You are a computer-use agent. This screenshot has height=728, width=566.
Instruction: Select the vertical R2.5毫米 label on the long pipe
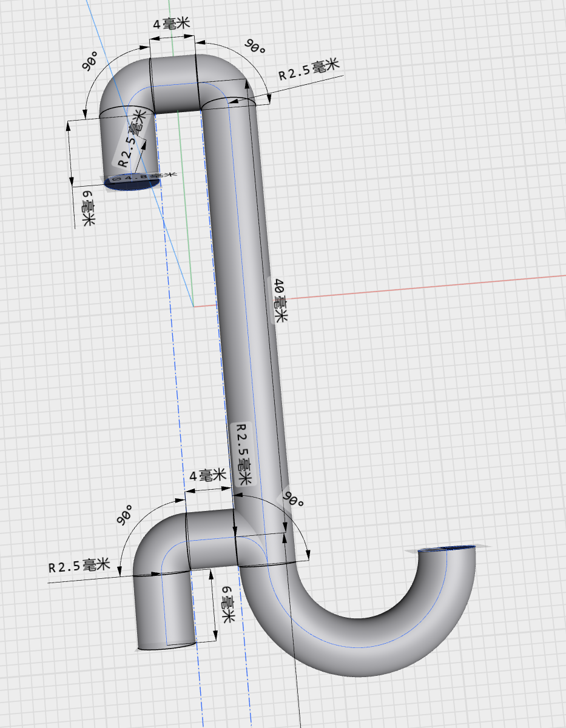(x=243, y=453)
